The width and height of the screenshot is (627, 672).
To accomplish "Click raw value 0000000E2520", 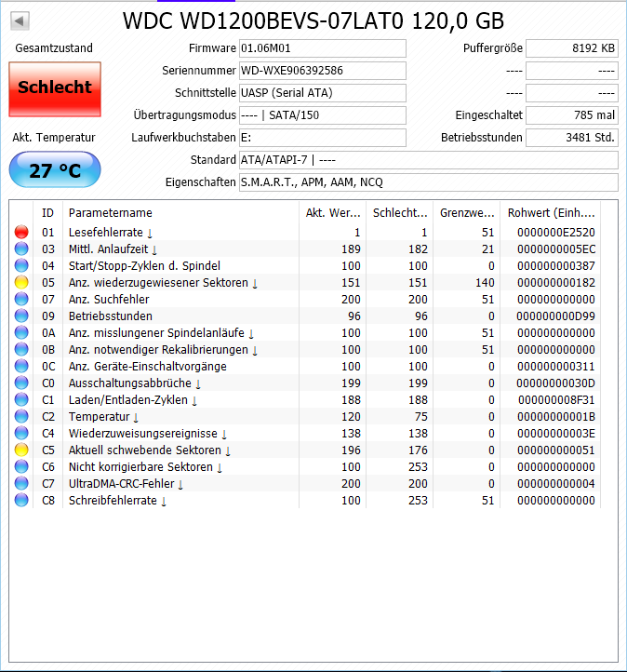I will point(556,232).
